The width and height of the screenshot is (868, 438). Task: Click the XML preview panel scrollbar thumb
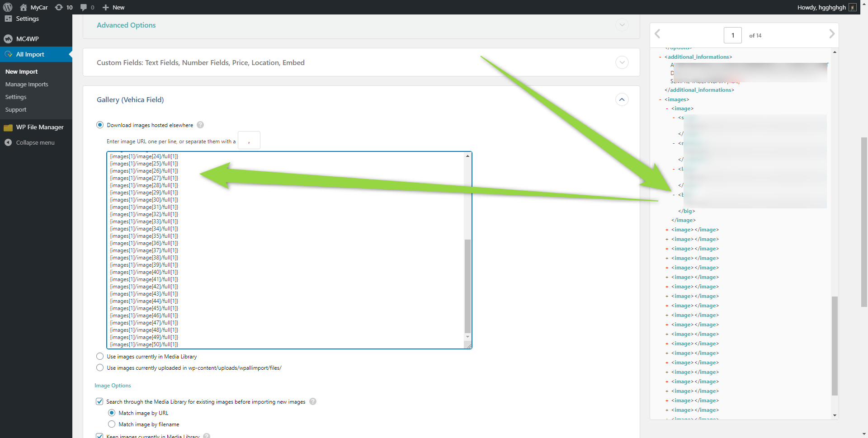click(835, 346)
